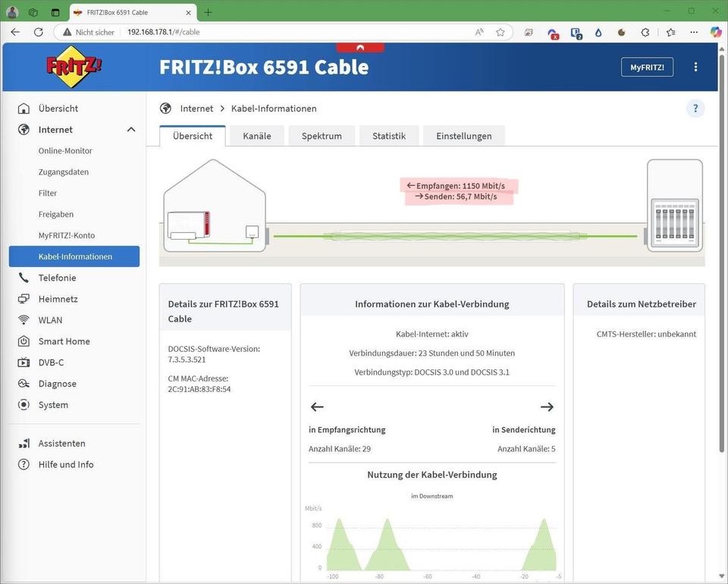Screen dimensions: 728x584
Task: Reload the page with browser refresh
Action: coord(38,32)
